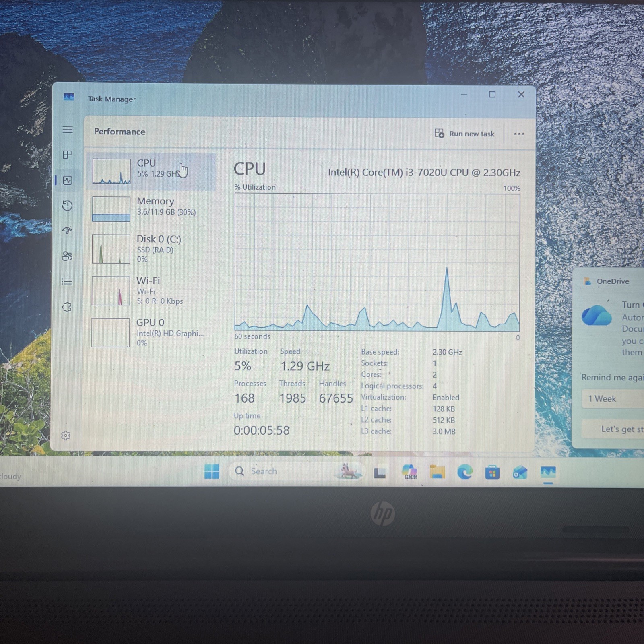The height and width of the screenshot is (644, 644).
Task: Open the Windows Start menu
Action: (212, 471)
